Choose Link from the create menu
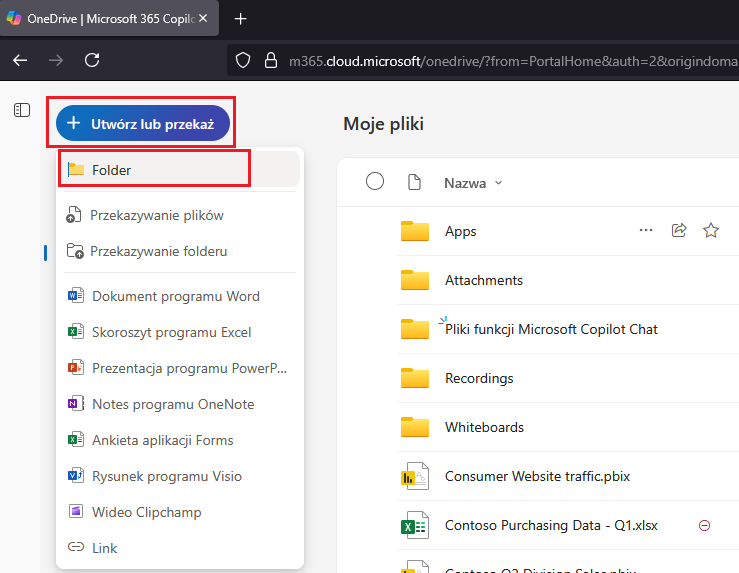Viewport: 739px width, 573px height. point(180,548)
